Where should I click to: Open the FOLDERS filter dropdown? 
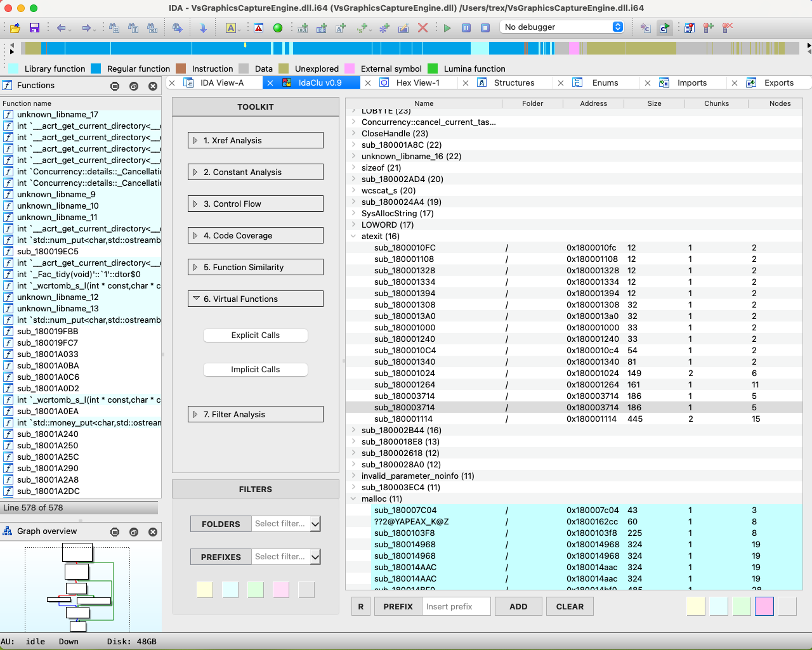pos(315,524)
